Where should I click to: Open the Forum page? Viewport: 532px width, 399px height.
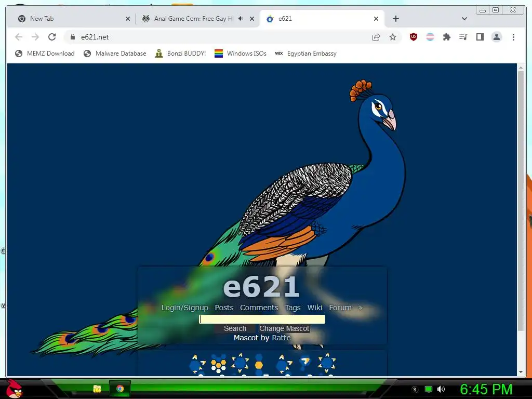pyautogui.click(x=340, y=308)
